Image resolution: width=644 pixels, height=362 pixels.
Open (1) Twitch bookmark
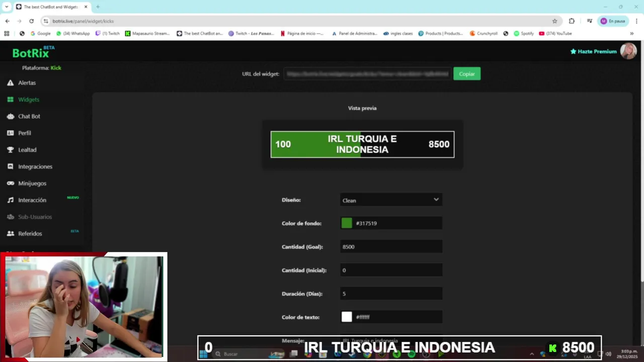point(108,34)
